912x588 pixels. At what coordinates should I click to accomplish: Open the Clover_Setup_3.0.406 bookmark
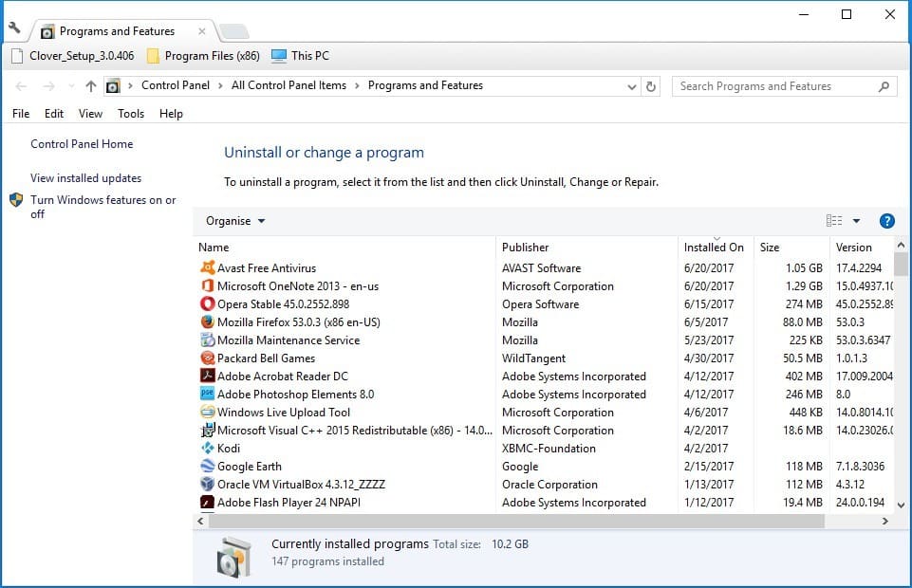click(x=73, y=56)
